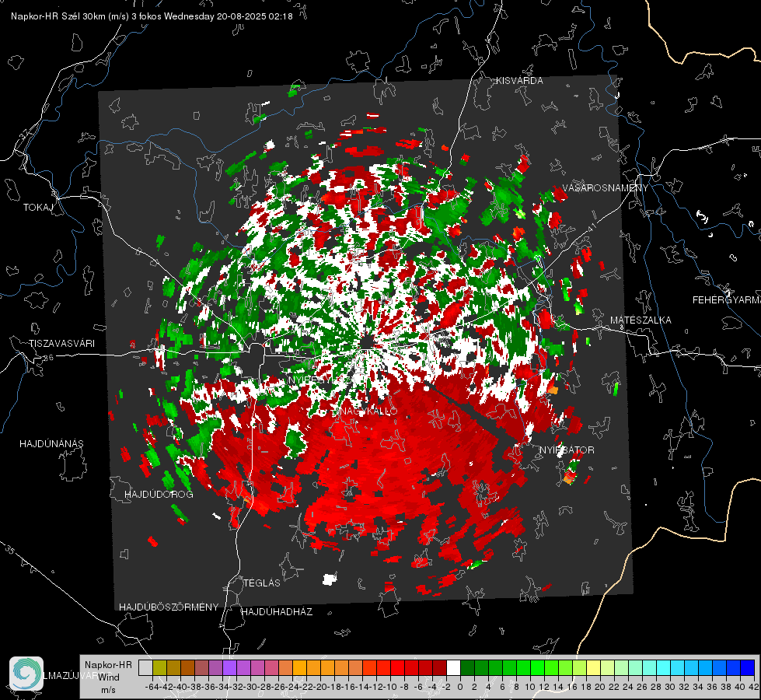Click the grey leftmost swatch in the wind legend
Screen dimensions: 761x700
[x=145, y=667]
